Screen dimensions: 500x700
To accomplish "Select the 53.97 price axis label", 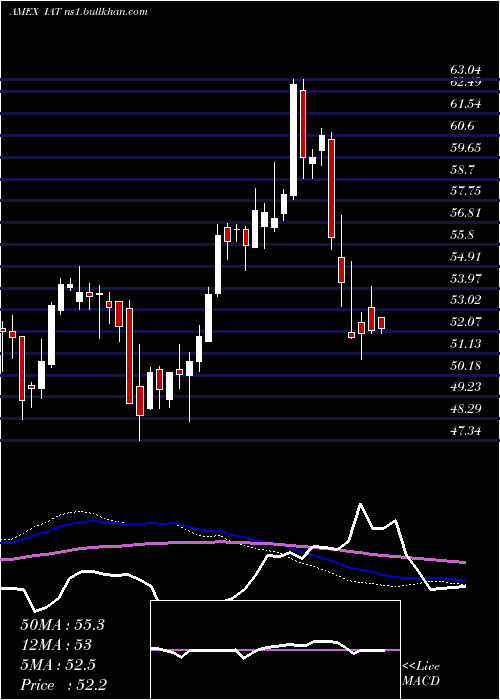I will point(466,279).
